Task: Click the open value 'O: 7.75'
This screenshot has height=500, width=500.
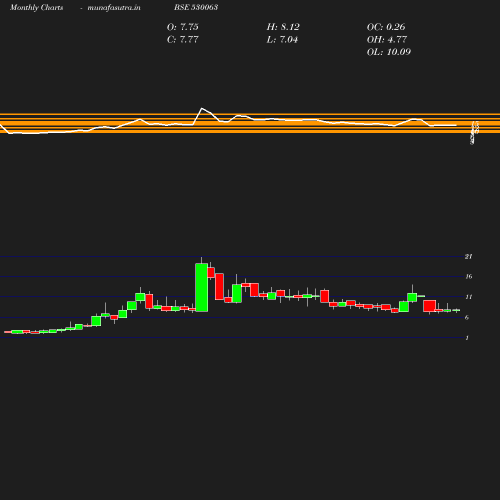Action: (x=183, y=27)
